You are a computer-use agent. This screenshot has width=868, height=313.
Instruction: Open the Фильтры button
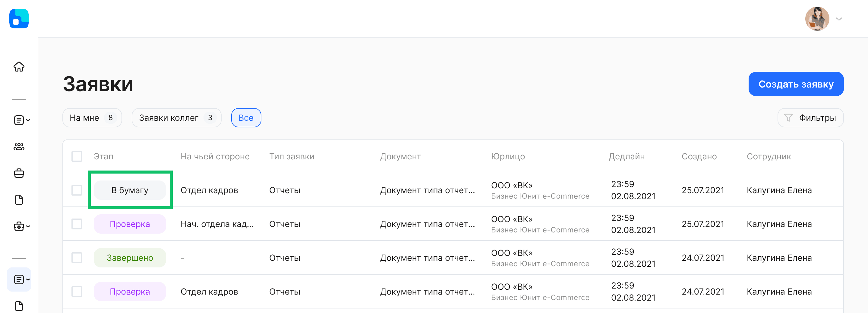tap(810, 118)
